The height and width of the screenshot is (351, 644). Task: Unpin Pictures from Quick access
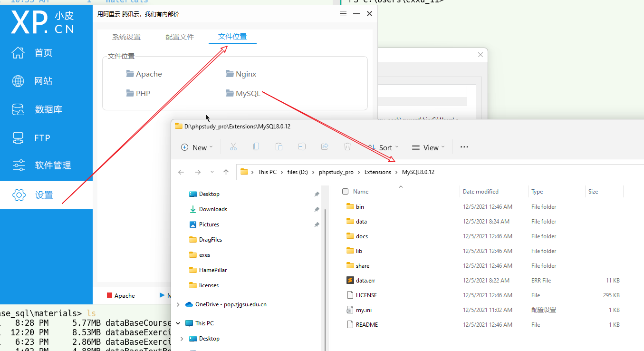point(317,224)
